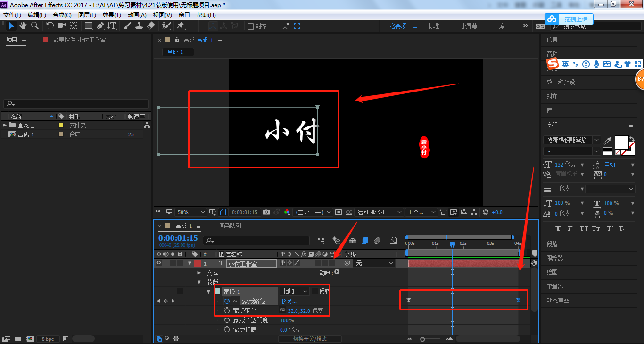Open resolution (二分之一) dropdown
The width and height of the screenshot is (644, 344).
(x=313, y=212)
